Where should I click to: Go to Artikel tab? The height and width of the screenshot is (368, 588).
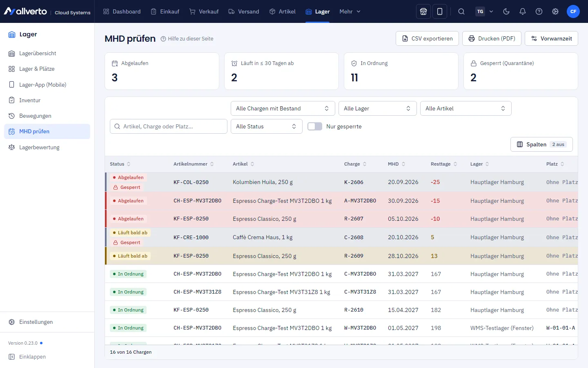coord(283,11)
